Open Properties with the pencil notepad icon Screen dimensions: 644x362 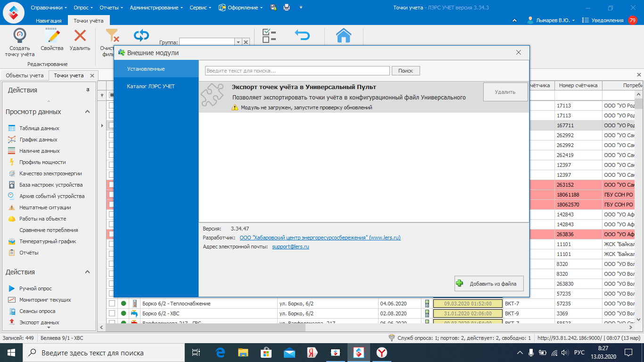(x=52, y=36)
